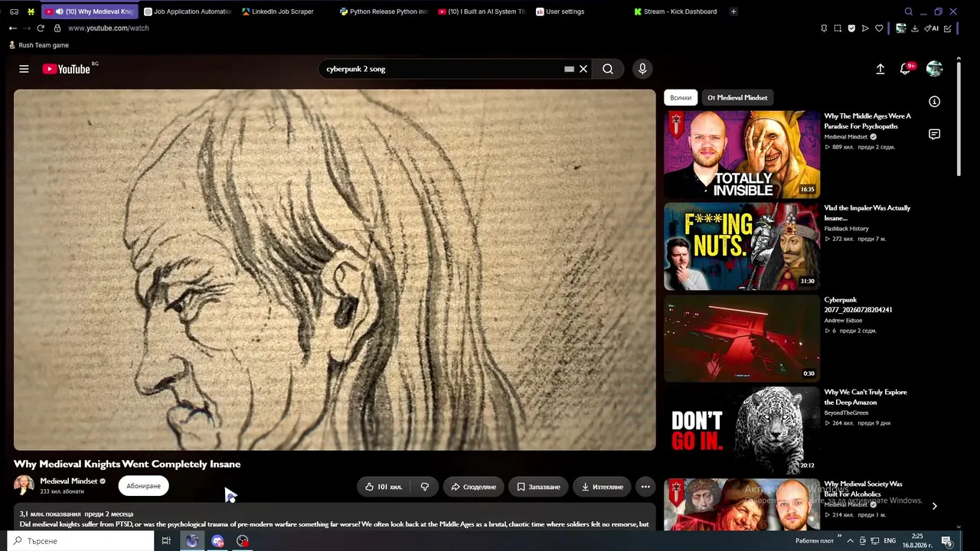Viewport: 980px width, 551px height.
Task: Start voice search with the microphone
Action: tap(642, 69)
